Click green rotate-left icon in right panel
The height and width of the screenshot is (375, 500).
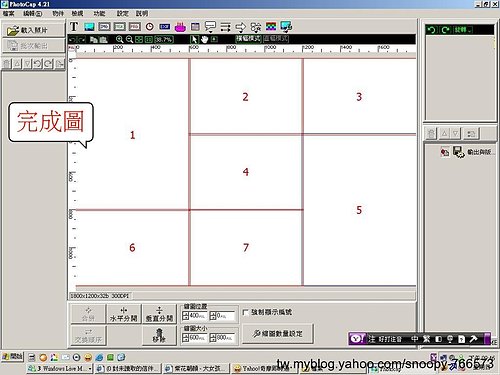(432, 30)
